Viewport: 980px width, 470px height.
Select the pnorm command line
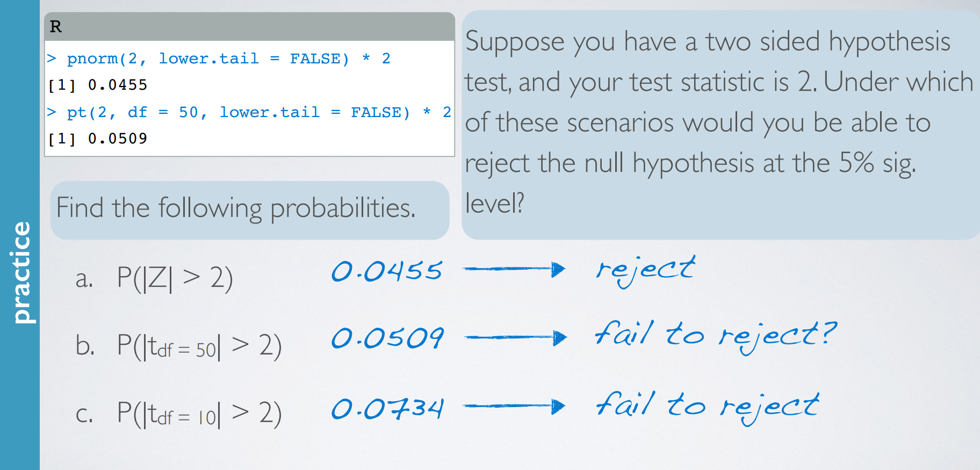coord(218,58)
